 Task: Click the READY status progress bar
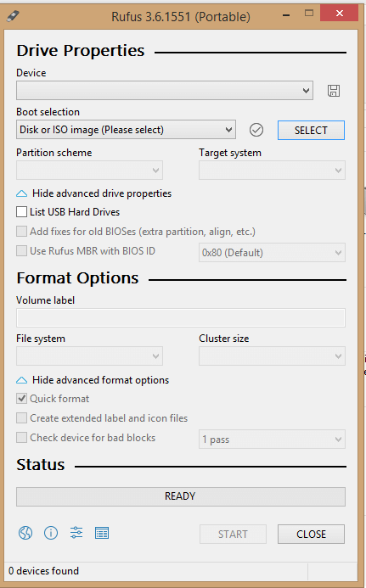(x=181, y=496)
